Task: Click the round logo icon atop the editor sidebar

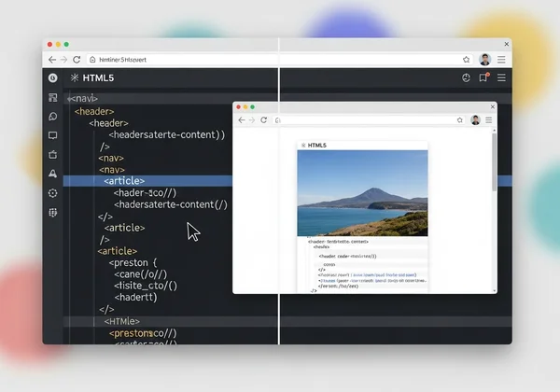Action: [x=53, y=77]
